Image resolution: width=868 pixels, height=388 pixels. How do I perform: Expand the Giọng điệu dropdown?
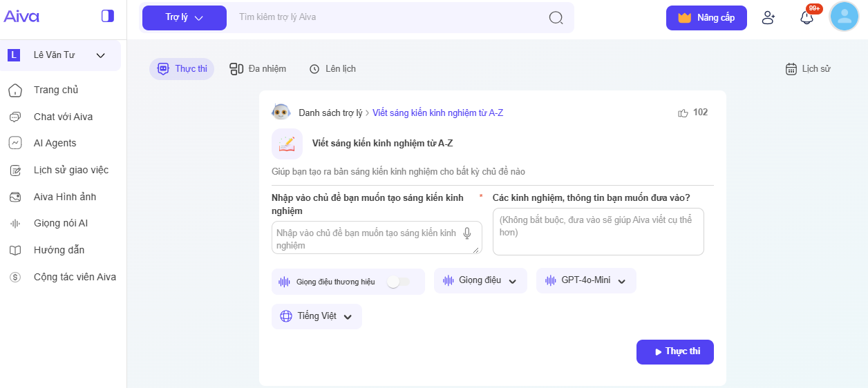pyautogui.click(x=480, y=281)
